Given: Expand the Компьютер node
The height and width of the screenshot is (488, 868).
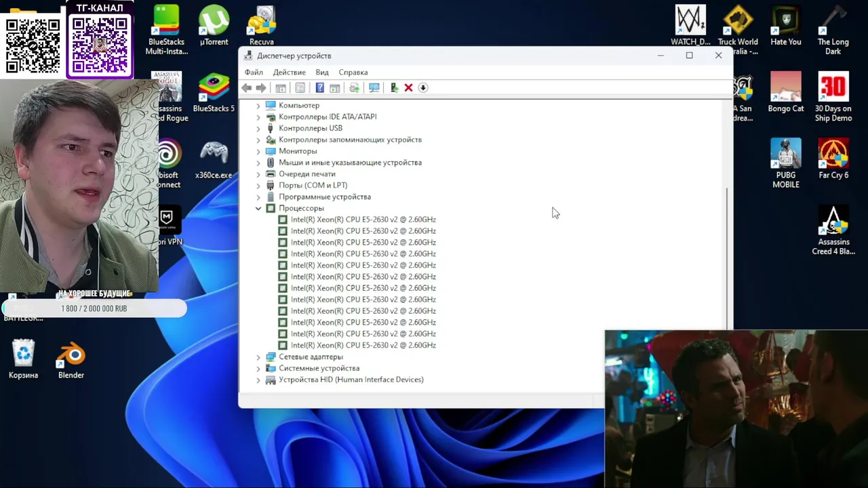Looking at the screenshot, I should pyautogui.click(x=258, y=106).
